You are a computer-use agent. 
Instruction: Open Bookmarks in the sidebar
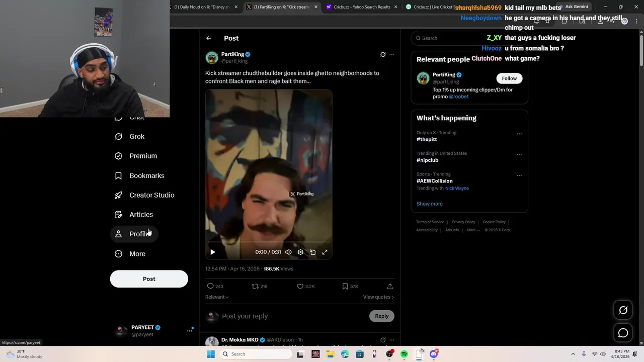click(139, 175)
